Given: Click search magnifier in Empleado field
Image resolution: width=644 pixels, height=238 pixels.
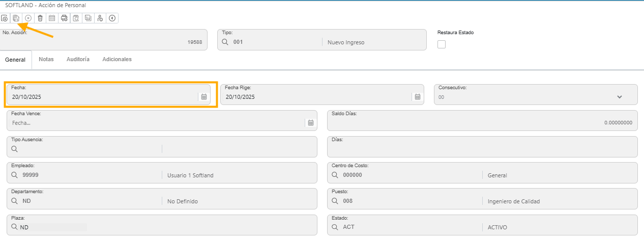Looking at the screenshot, I should pos(14,175).
